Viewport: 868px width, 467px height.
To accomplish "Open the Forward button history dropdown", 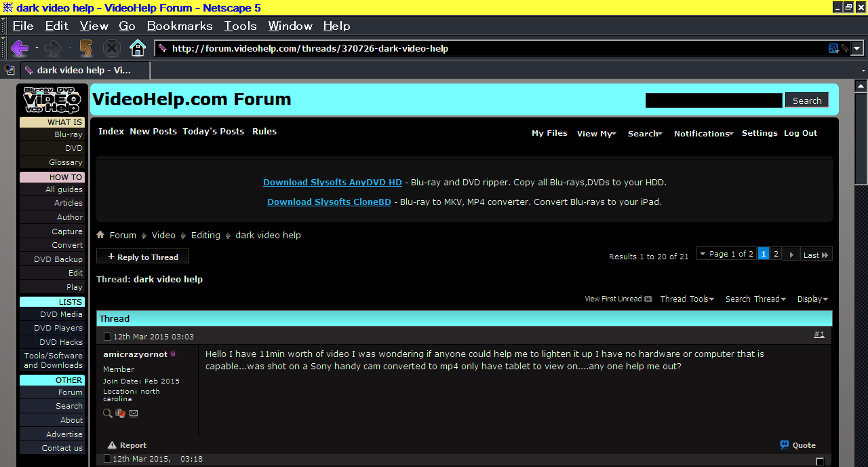I will pyautogui.click(x=69, y=48).
